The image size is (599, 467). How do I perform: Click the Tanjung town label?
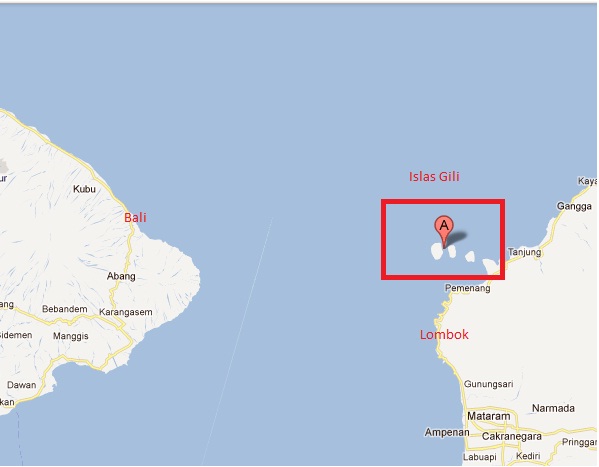pyautogui.click(x=525, y=252)
